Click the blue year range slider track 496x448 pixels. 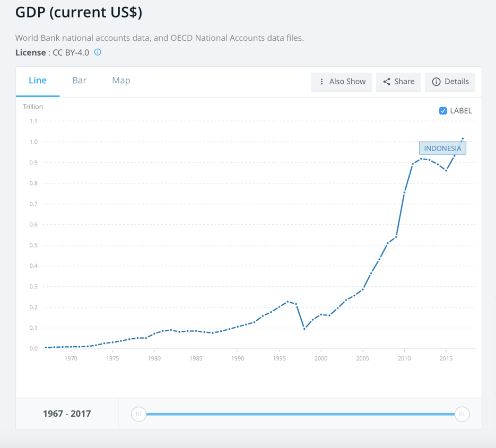tap(300, 414)
